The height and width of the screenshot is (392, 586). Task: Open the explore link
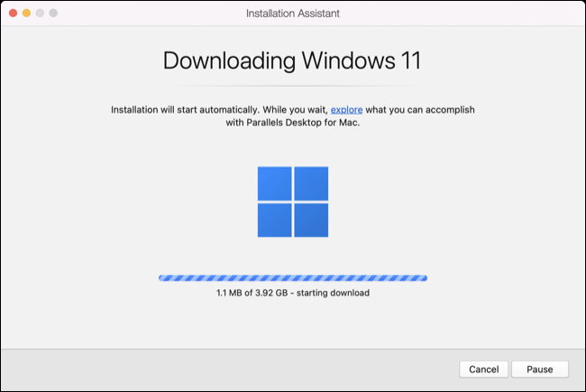coord(346,110)
